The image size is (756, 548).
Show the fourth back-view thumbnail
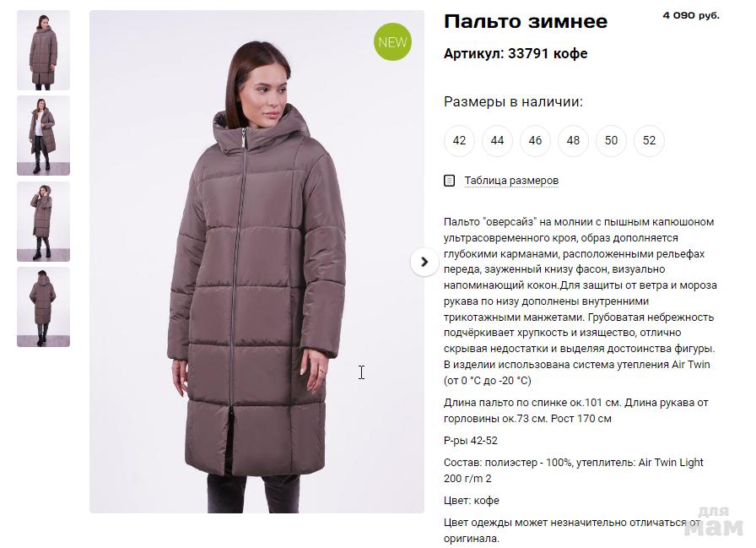(43, 307)
